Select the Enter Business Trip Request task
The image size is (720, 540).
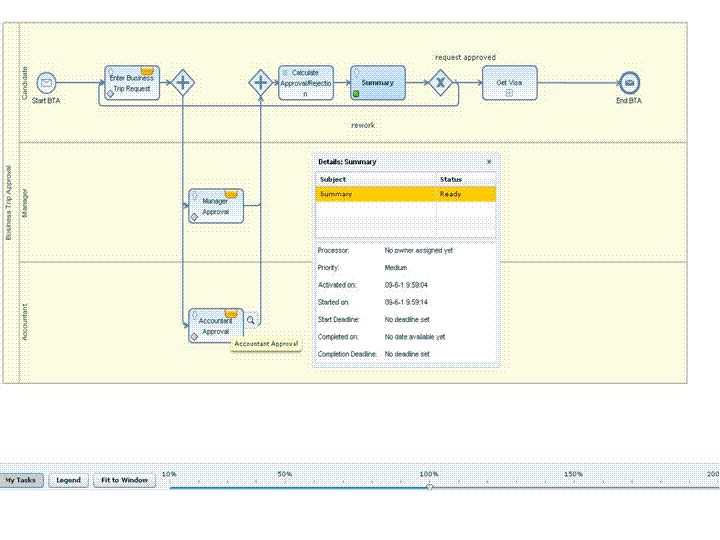132,83
